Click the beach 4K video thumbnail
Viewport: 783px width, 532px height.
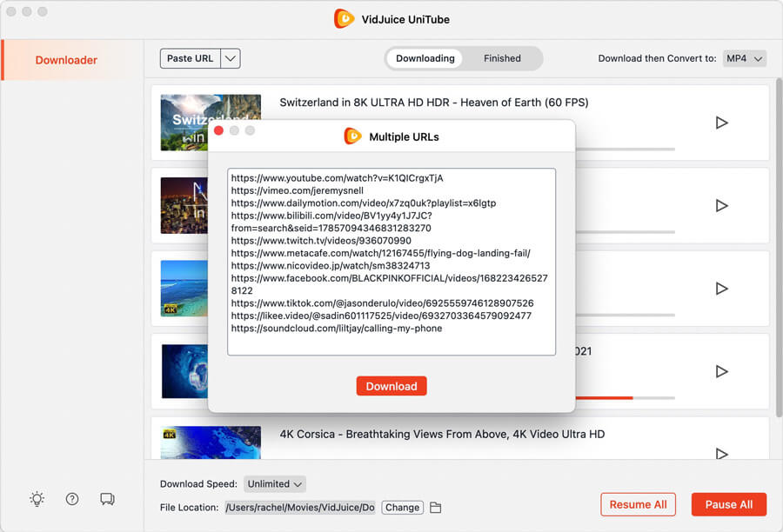coord(184,289)
